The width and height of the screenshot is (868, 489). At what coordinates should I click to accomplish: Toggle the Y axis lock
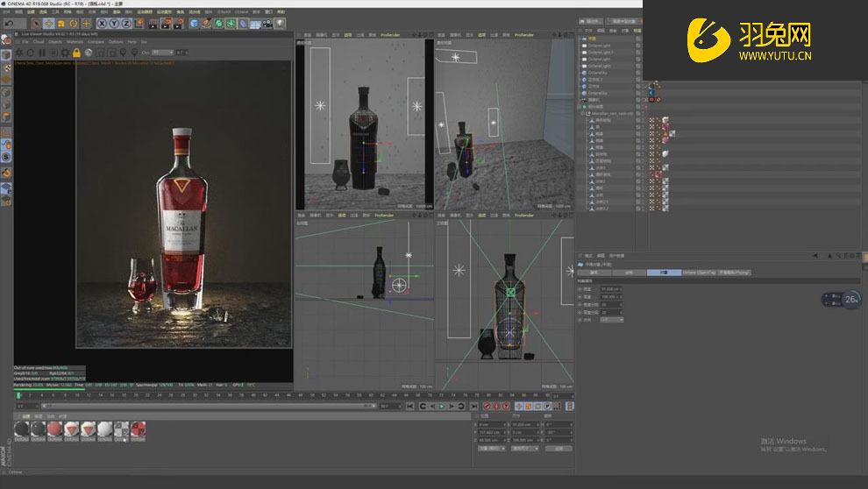[x=114, y=24]
